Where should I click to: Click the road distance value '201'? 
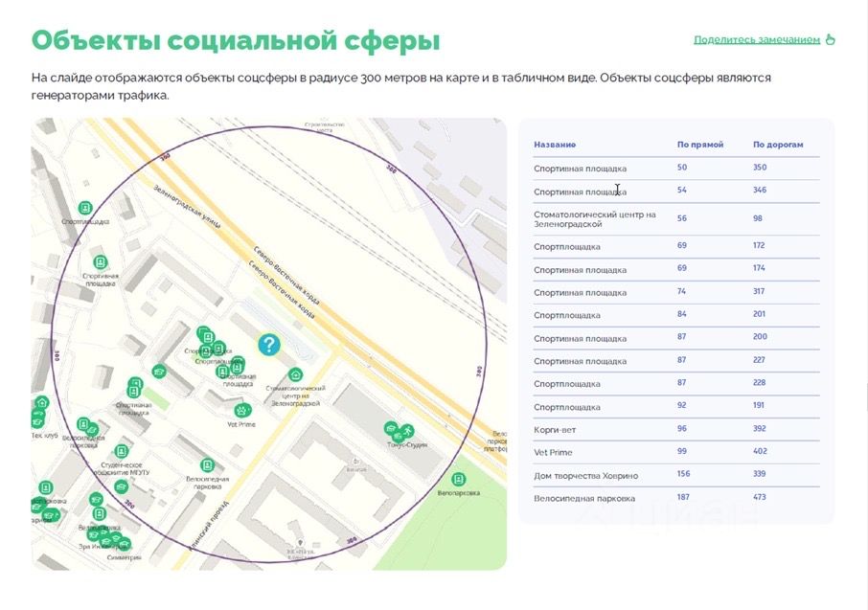759,314
